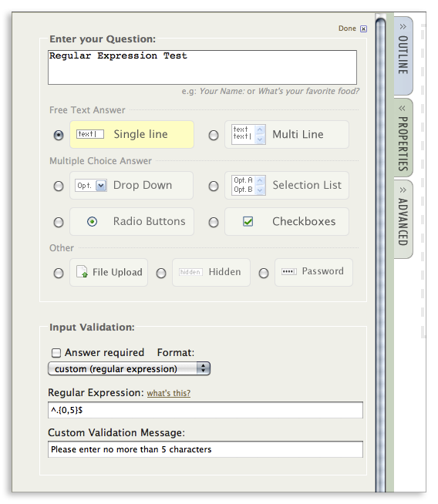Click the Multi Line text area icon

(x=248, y=134)
